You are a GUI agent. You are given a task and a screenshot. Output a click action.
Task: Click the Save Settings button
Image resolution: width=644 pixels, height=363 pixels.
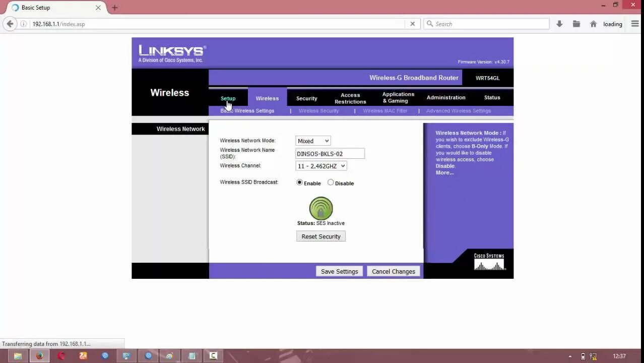(339, 271)
